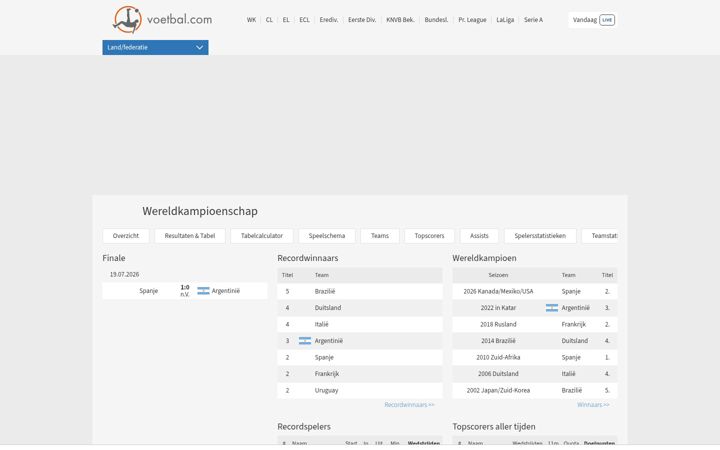Click 2018 Rusland season

(x=498, y=324)
